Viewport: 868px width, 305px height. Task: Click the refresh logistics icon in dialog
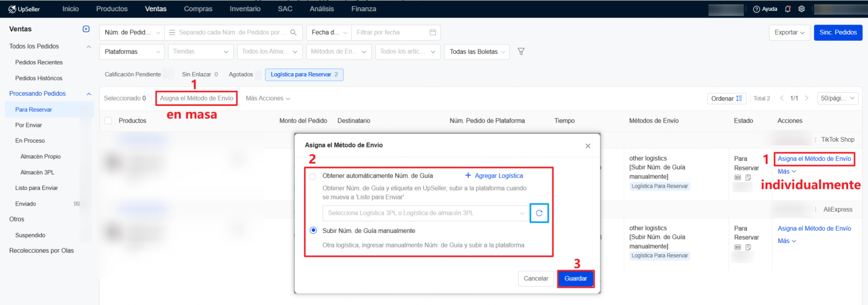pyautogui.click(x=539, y=213)
